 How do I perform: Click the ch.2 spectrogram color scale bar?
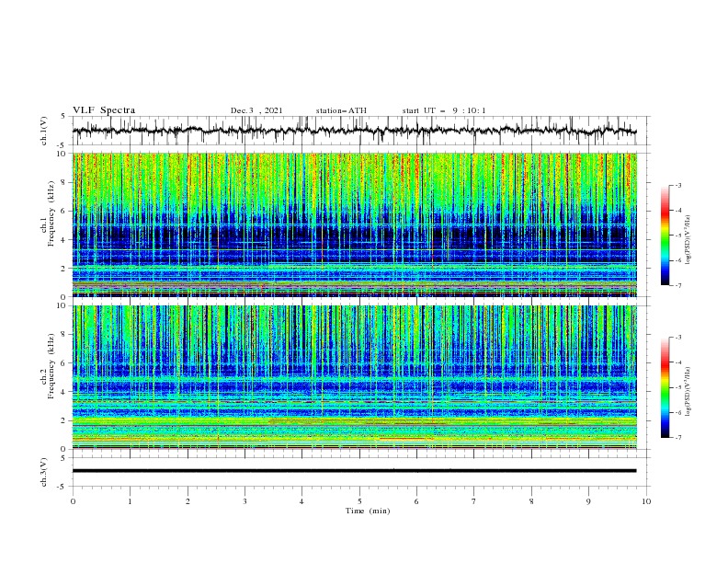tap(665, 387)
